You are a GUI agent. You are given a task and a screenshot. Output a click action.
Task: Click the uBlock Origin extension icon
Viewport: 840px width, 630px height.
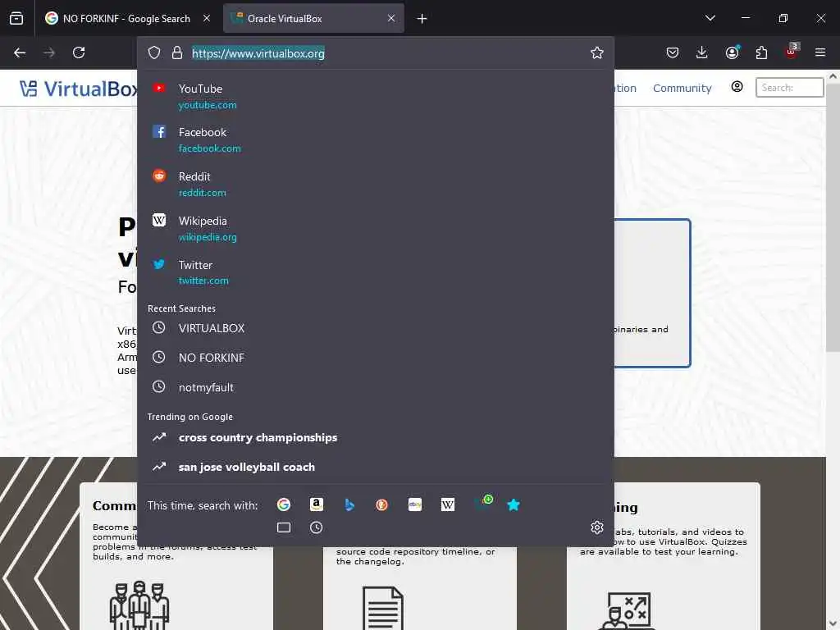(x=792, y=52)
